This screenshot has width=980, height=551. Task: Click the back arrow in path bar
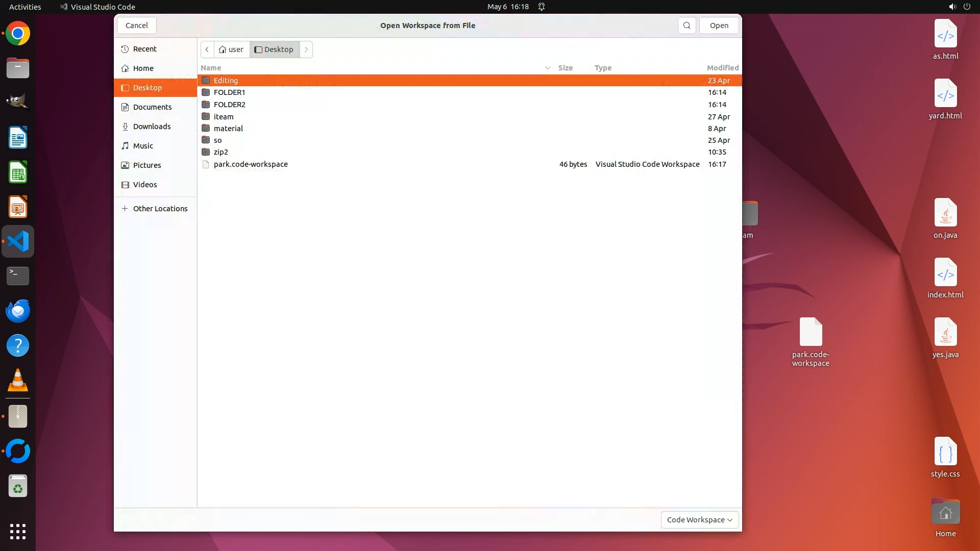[x=207, y=49]
